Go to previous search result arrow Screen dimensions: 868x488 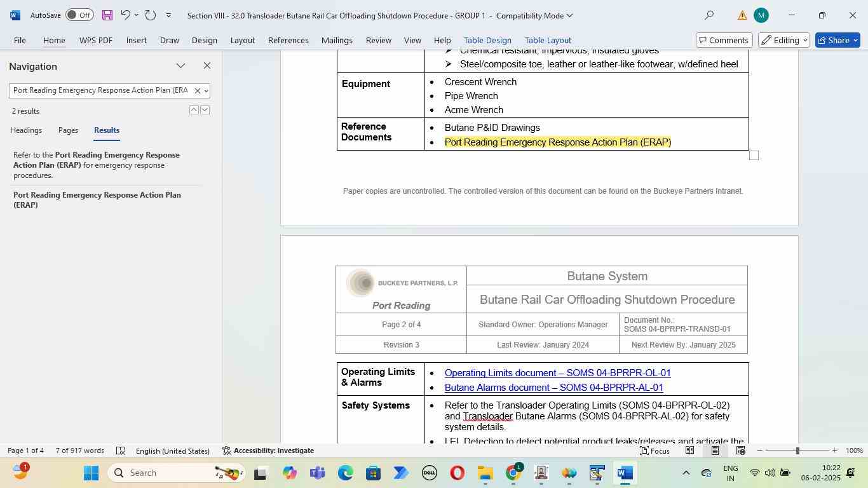194,111
